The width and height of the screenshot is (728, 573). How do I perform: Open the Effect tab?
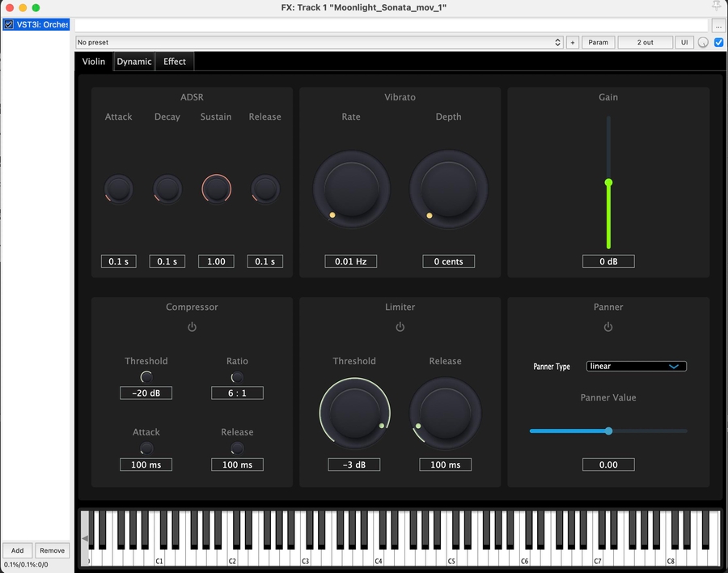point(175,62)
